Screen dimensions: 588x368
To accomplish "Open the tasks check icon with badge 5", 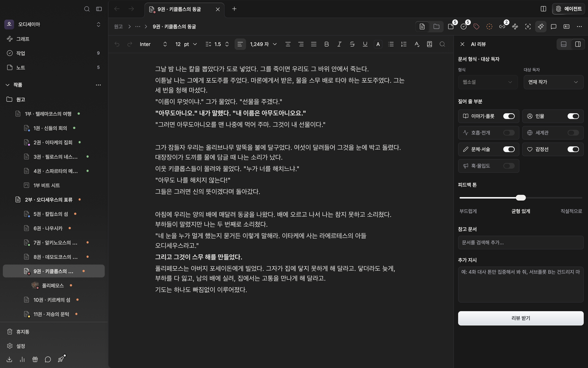I will point(464,27).
